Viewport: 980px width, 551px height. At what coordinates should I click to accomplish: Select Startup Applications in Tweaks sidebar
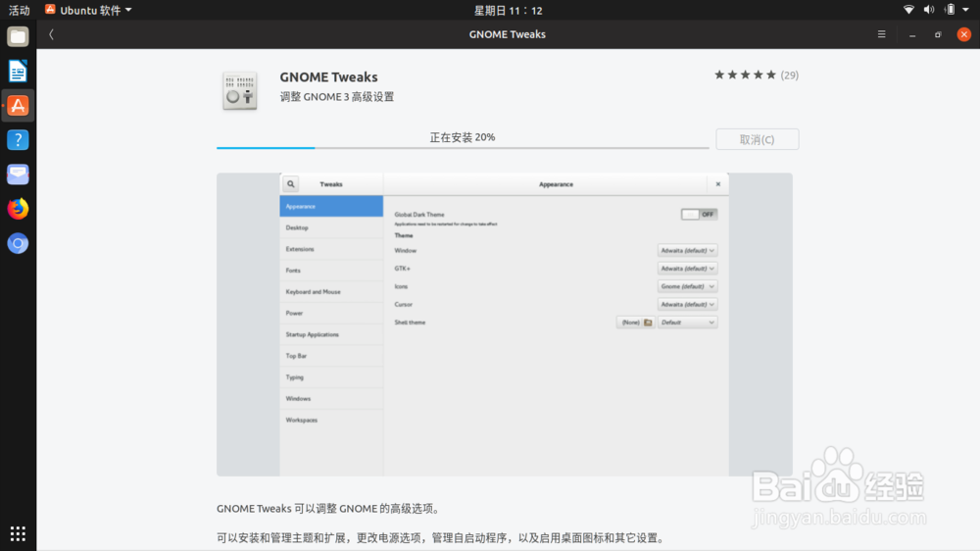click(331, 334)
